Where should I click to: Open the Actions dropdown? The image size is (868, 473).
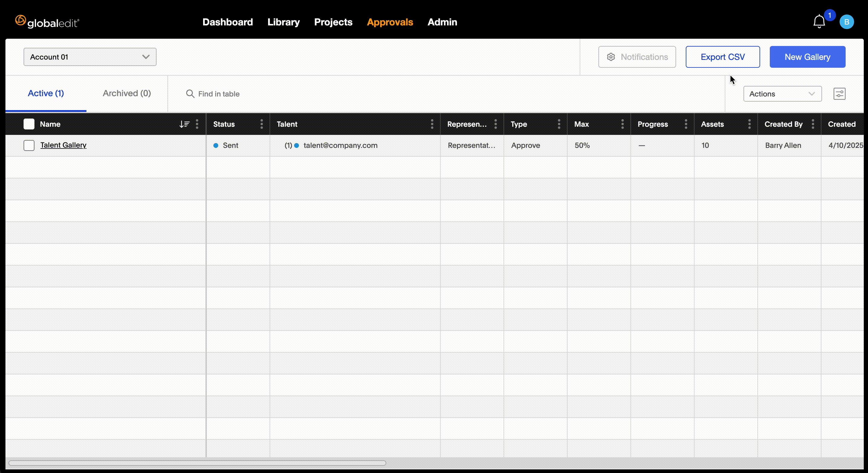coord(782,94)
